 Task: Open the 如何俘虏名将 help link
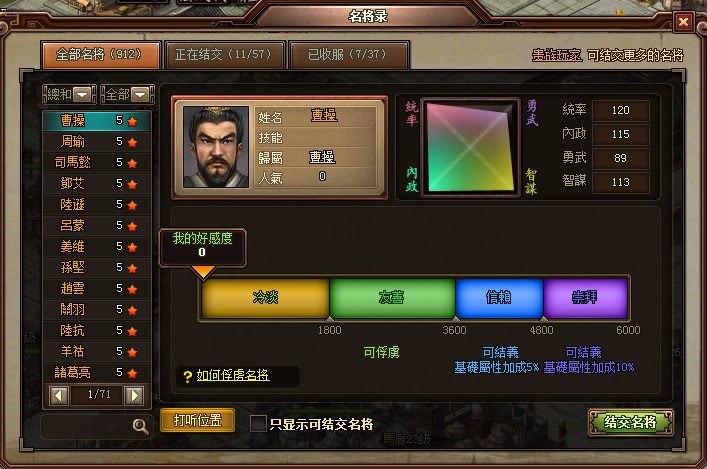(x=233, y=376)
